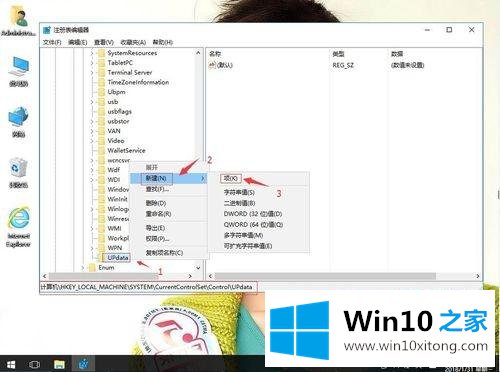Screen dimensions: 500x372
Task: Open the Network (网络) desktop icon
Action: (19, 122)
